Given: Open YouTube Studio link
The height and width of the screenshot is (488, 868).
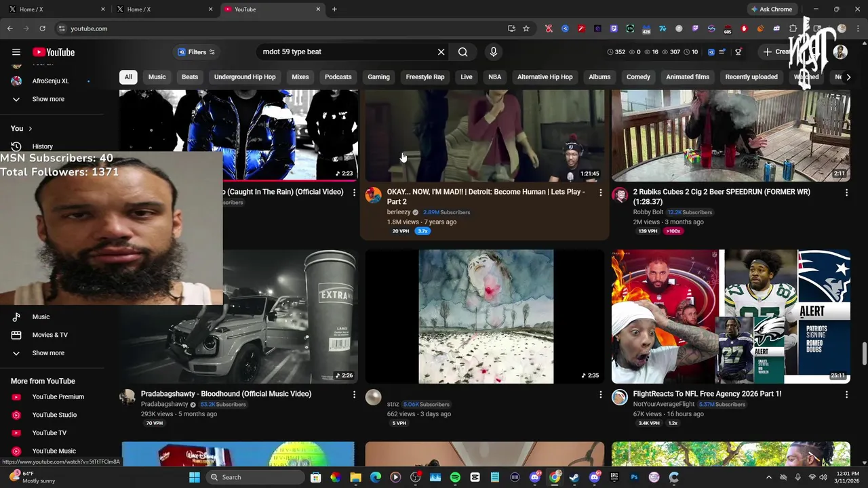Looking at the screenshot, I should click(x=54, y=415).
